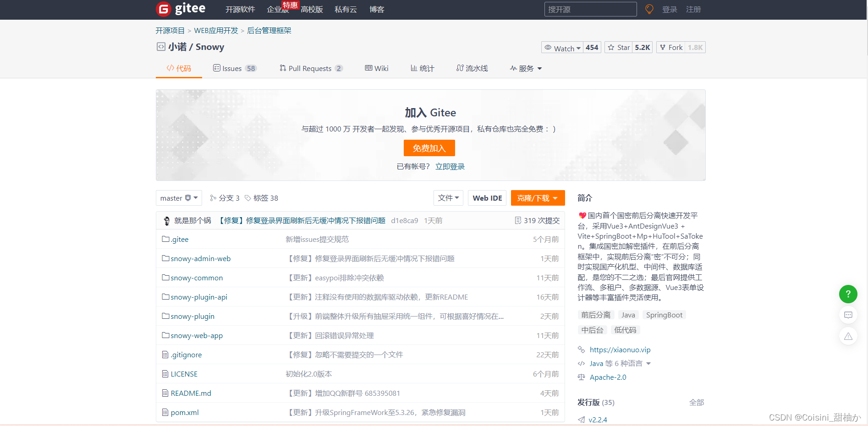Open the master branch dropdown
The width and height of the screenshot is (868, 426).
click(179, 198)
